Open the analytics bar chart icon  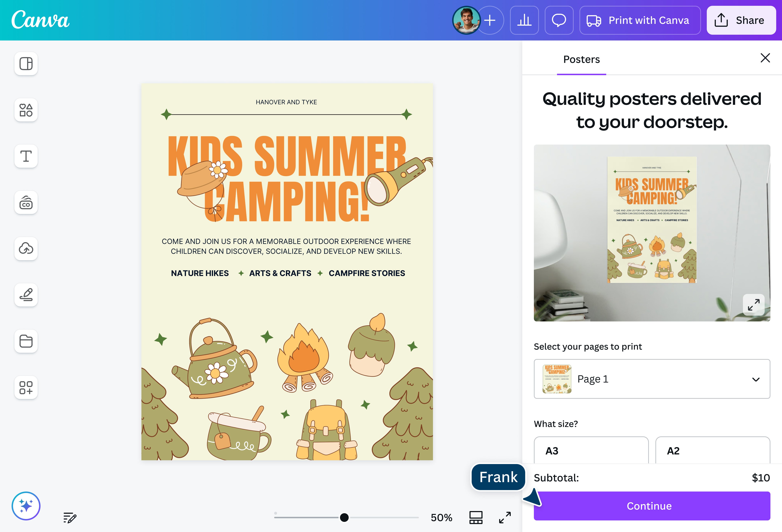[x=524, y=20]
